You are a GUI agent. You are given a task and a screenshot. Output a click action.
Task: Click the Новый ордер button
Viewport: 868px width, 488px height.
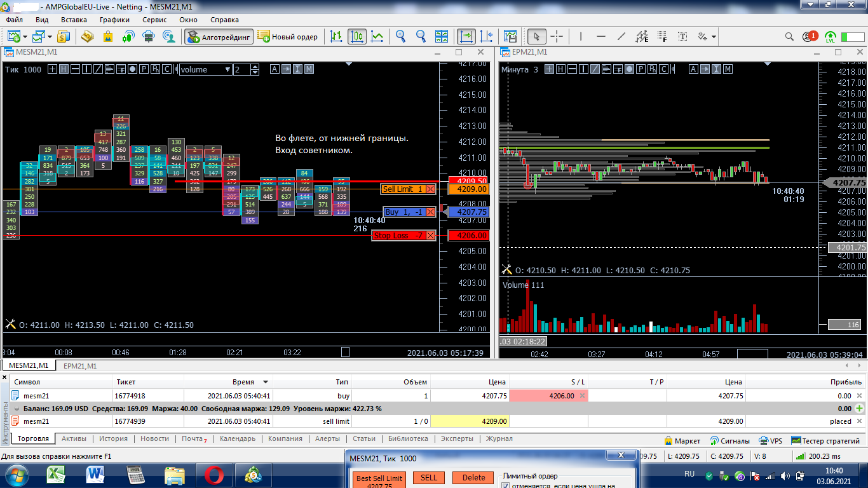(288, 37)
